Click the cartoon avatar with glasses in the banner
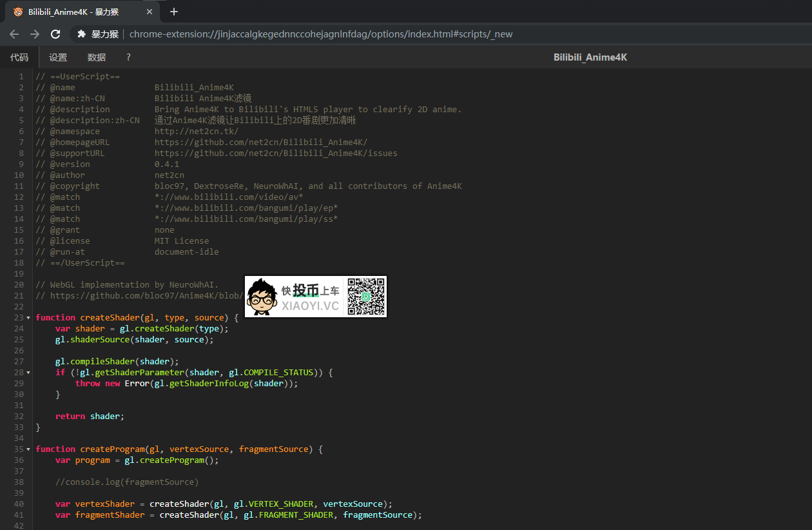 click(262, 297)
